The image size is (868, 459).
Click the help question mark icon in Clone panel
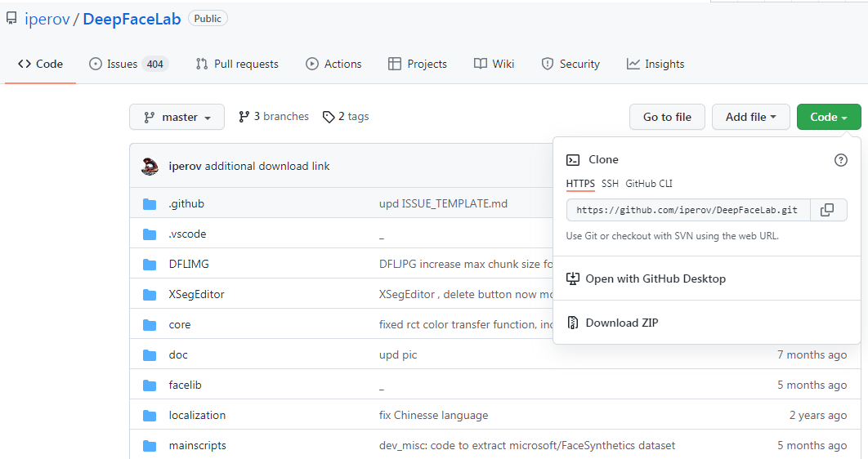point(840,160)
